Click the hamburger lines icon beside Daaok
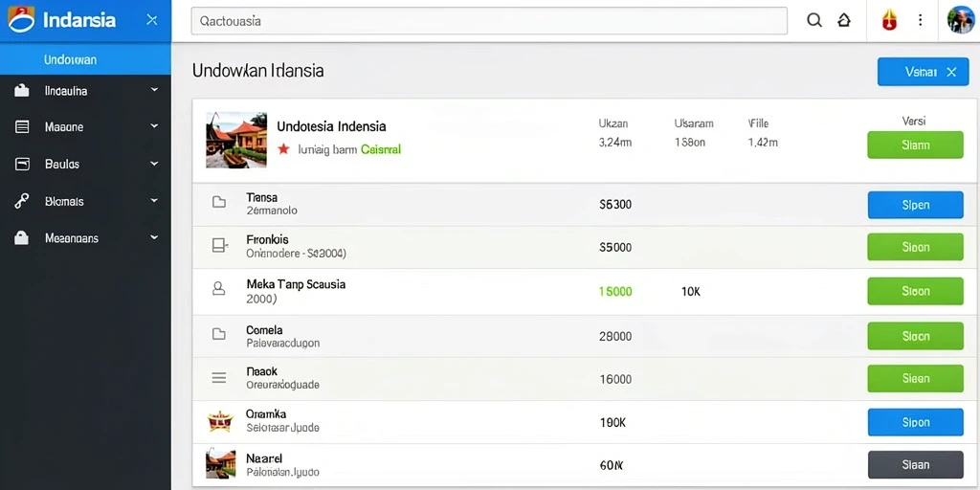This screenshot has width=980, height=490. click(x=219, y=377)
